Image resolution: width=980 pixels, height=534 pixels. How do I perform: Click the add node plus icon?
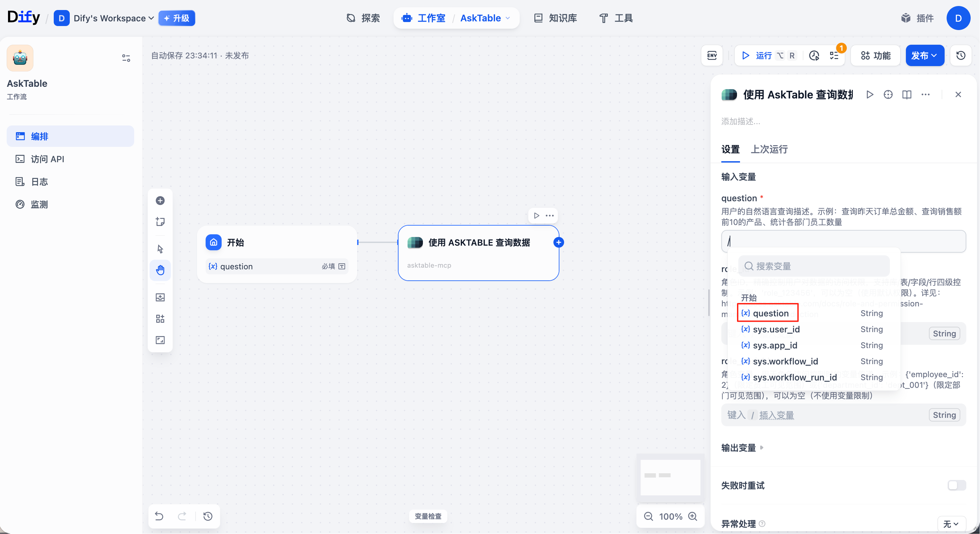pos(160,201)
